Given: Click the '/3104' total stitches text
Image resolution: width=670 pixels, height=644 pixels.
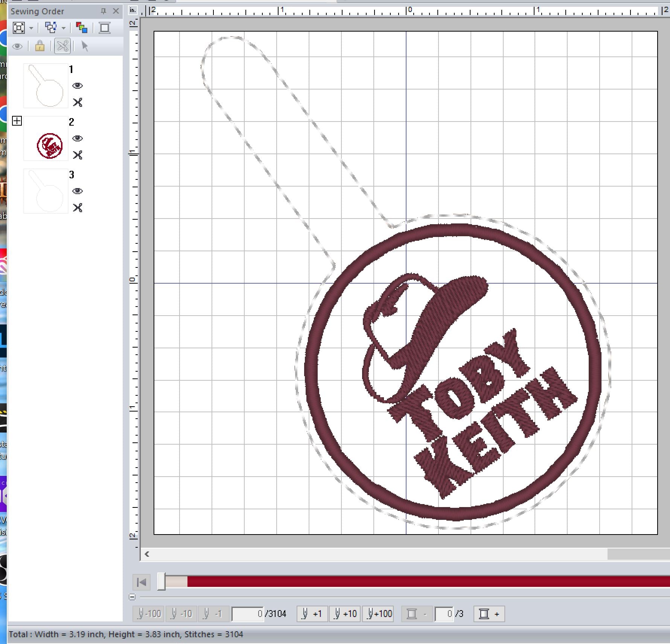Looking at the screenshot, I should tap(276, 614).
